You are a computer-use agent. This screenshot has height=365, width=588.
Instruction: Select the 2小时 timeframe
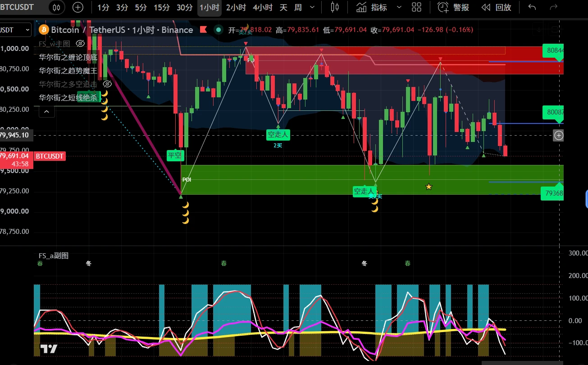coord(236,7)
